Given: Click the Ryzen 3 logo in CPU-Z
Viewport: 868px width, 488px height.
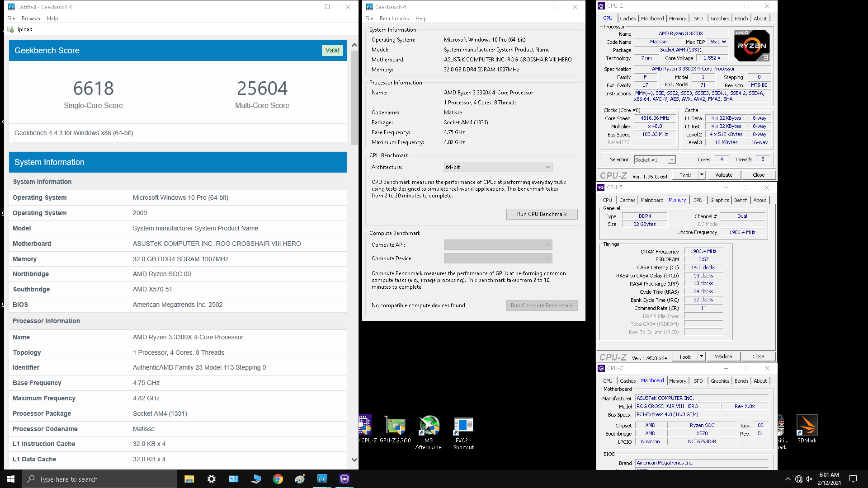Looking at the screenshot, I should pyautogui.click(x=752, y=46).
